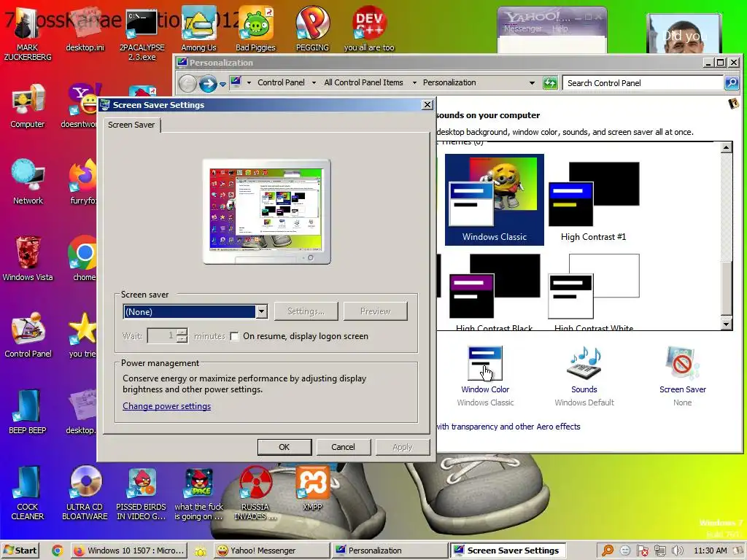Screen dimensions: 747x560
Task: Click the Search Control Panel input field
Action: [x=642, y=83]
